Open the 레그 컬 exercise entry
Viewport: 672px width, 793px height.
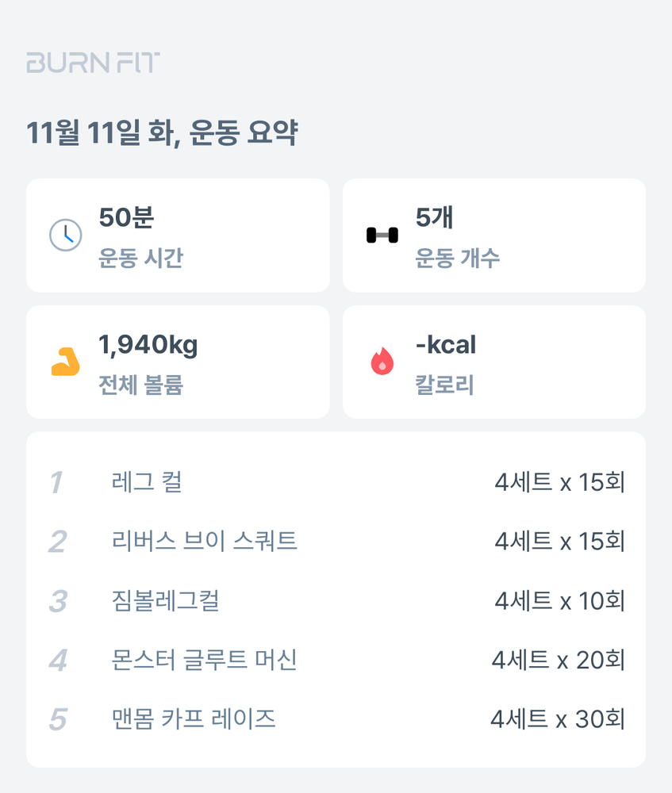(x=147, y=482)
